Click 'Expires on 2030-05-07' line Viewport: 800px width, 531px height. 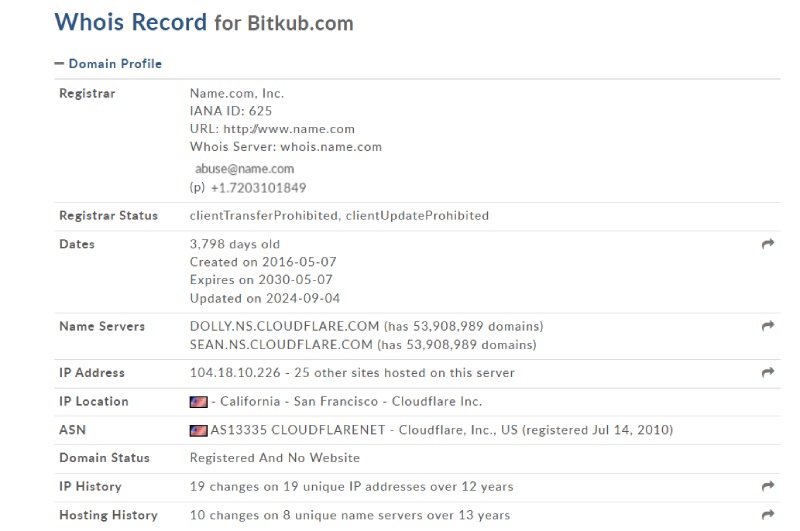261,280
